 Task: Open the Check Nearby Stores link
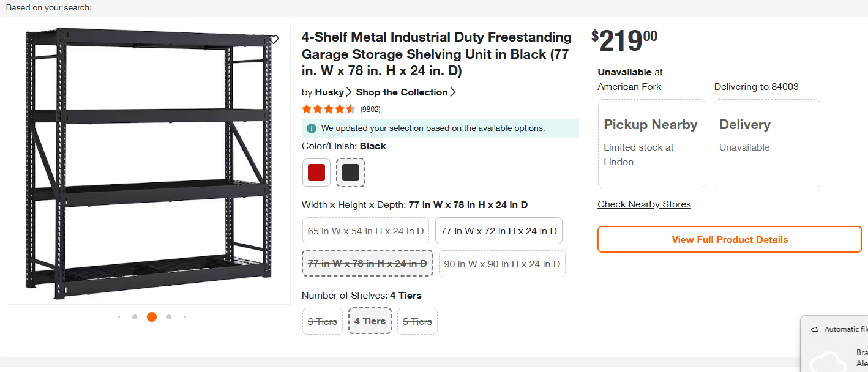pyautogui.click(x=644, y=204)
